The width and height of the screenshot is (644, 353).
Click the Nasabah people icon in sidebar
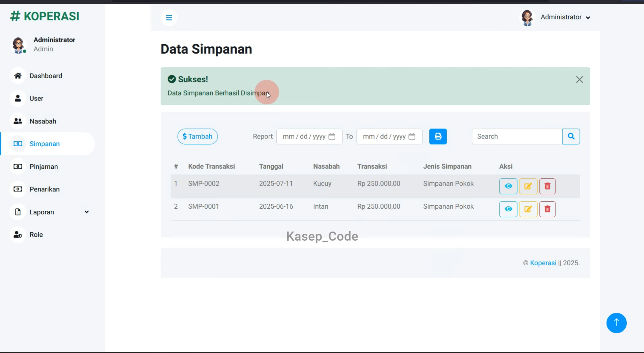18,121
